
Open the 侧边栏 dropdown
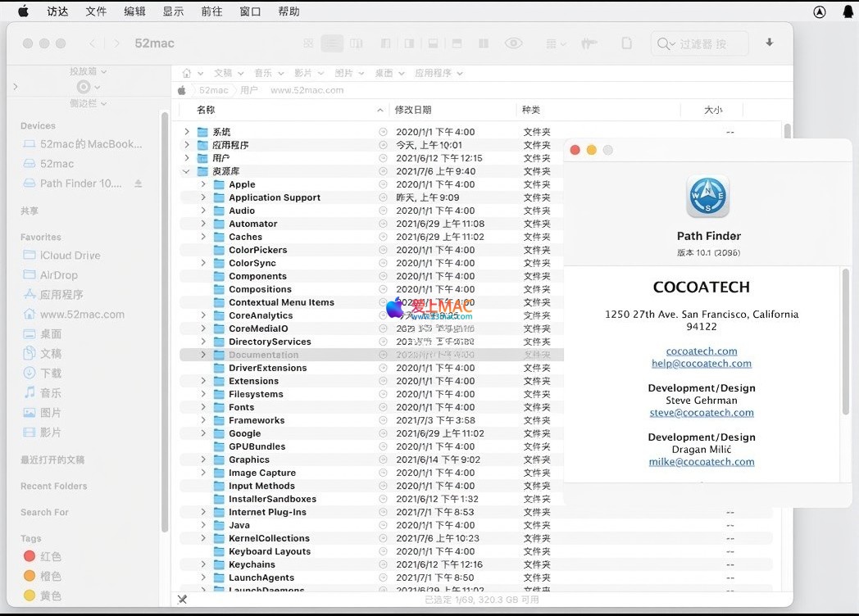89,103
